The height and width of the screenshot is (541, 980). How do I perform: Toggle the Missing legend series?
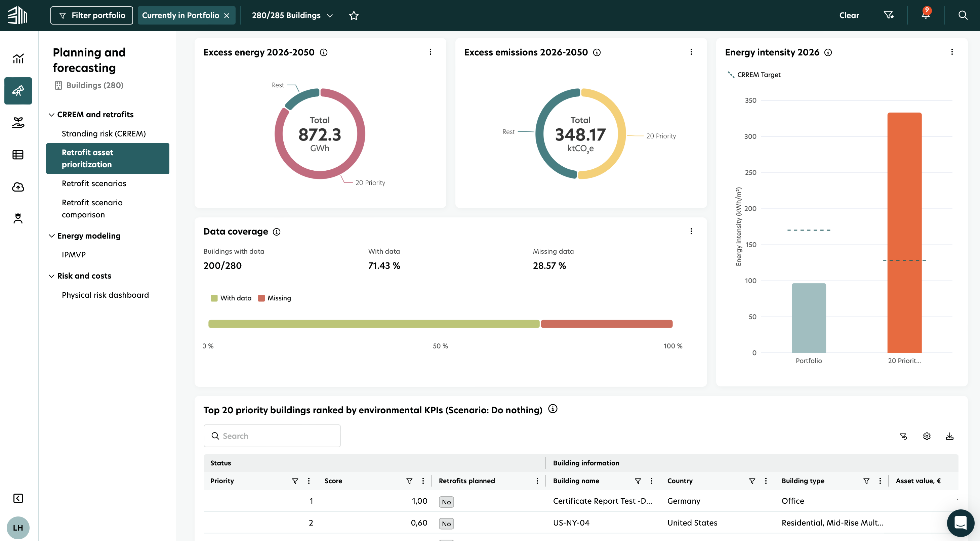click(x=275, y=298)
